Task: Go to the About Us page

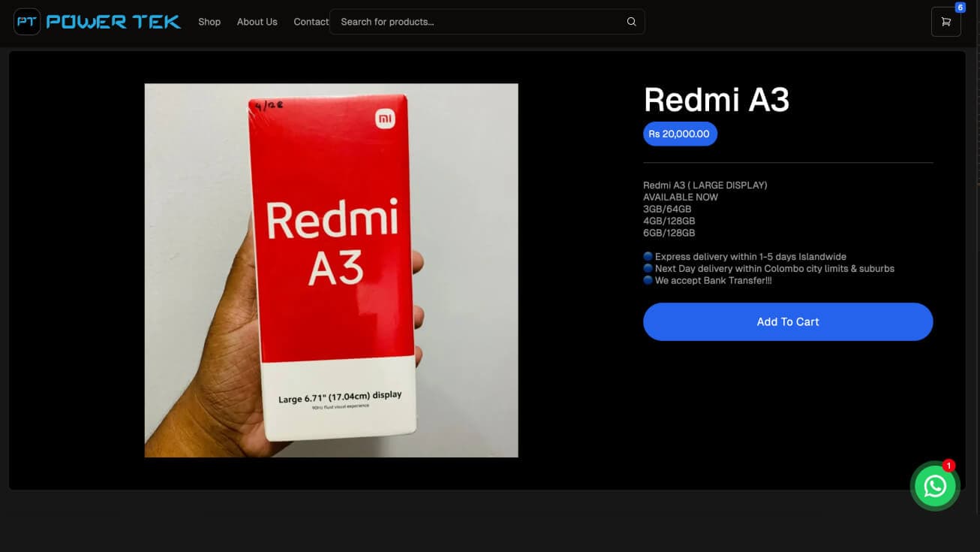Action: [x=257, y=22]
